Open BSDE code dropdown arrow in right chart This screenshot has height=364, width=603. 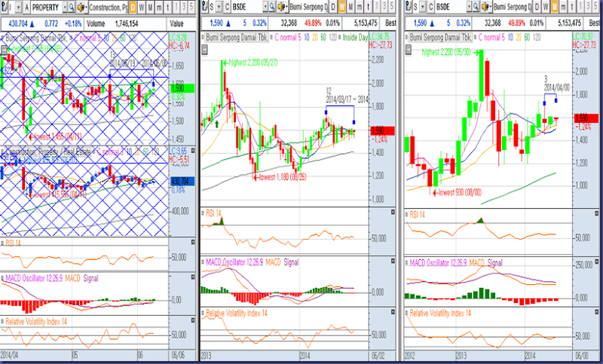tap(469, 7)
